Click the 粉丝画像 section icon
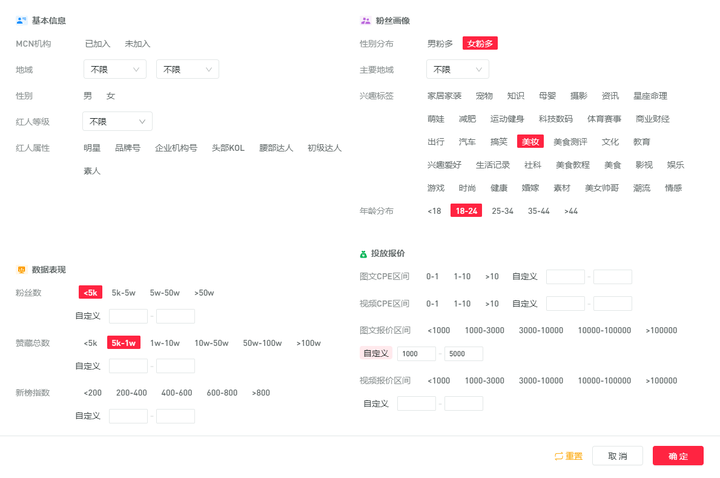This screenshot has height=478, width=720. 366,20
